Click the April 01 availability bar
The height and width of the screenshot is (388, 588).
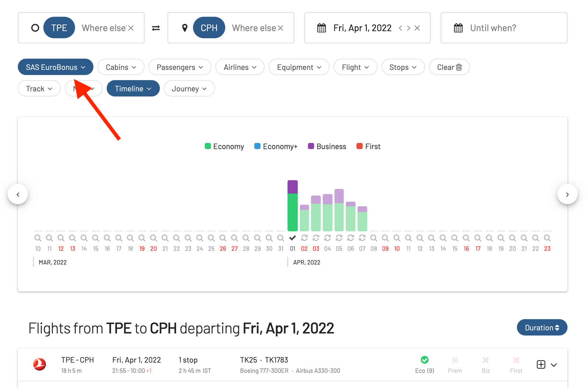(x=293, y=206)
